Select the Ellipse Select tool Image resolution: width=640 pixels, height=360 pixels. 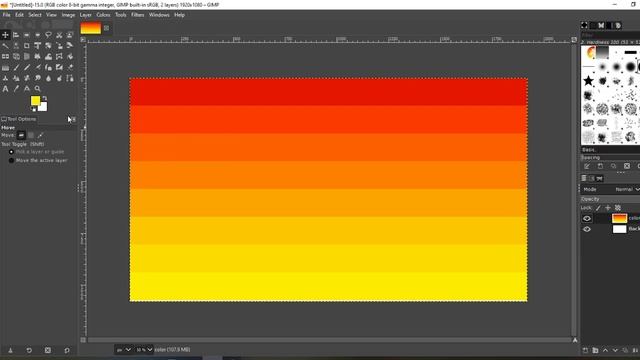click(x=38, y=35)
